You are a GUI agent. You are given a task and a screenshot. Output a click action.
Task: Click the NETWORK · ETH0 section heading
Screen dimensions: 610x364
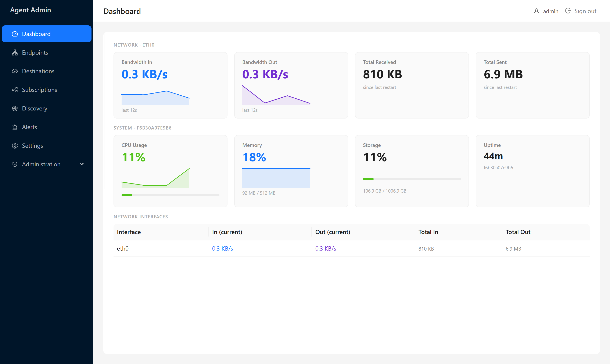(x=134, y=45)
